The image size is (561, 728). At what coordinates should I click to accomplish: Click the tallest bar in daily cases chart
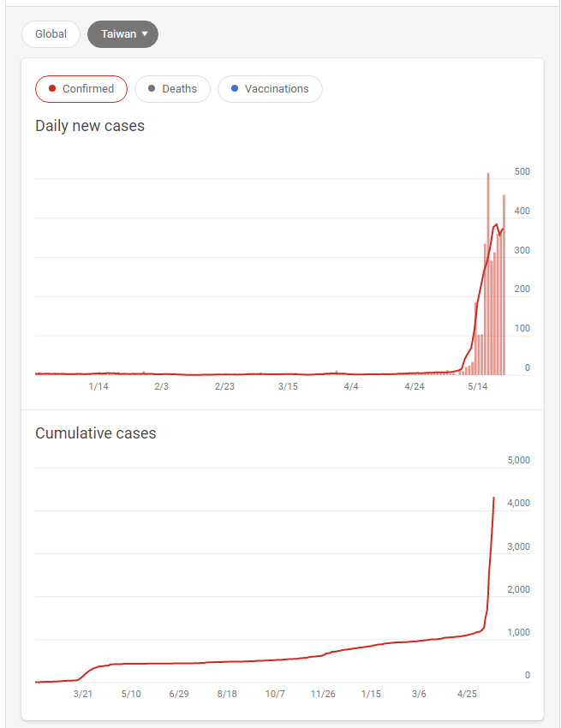pyautogui.click(x=488, y=274)
